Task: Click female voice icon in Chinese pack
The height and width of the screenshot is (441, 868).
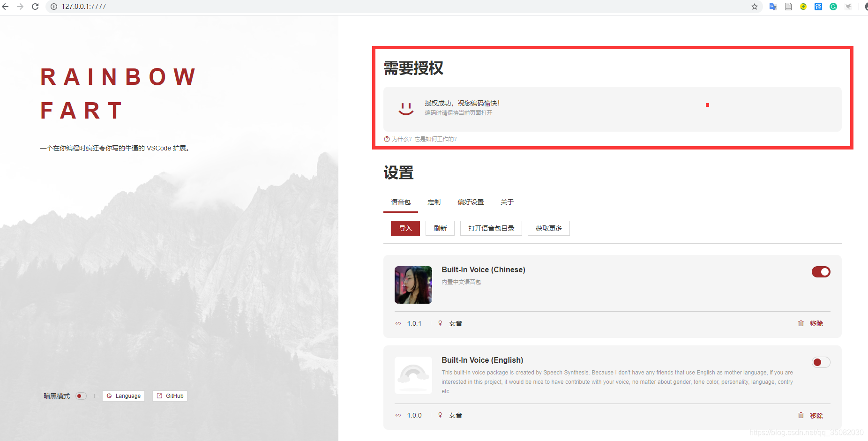Action: click(440, 323)
